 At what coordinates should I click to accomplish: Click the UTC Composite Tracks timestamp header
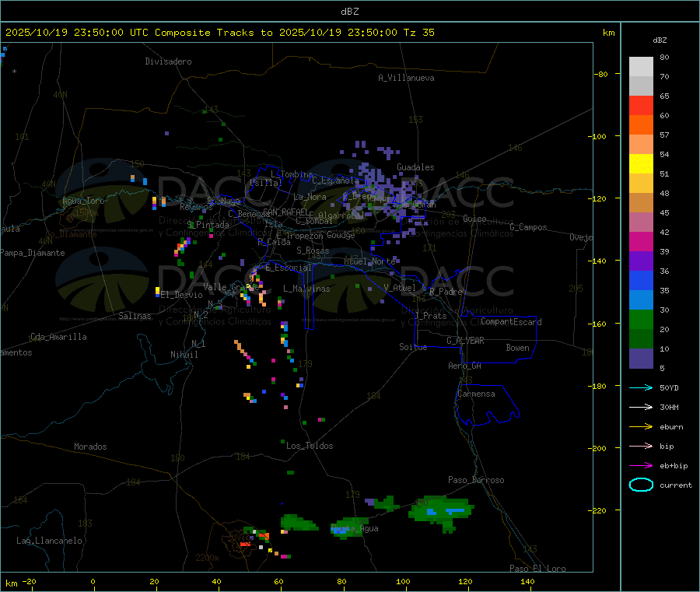219,33
